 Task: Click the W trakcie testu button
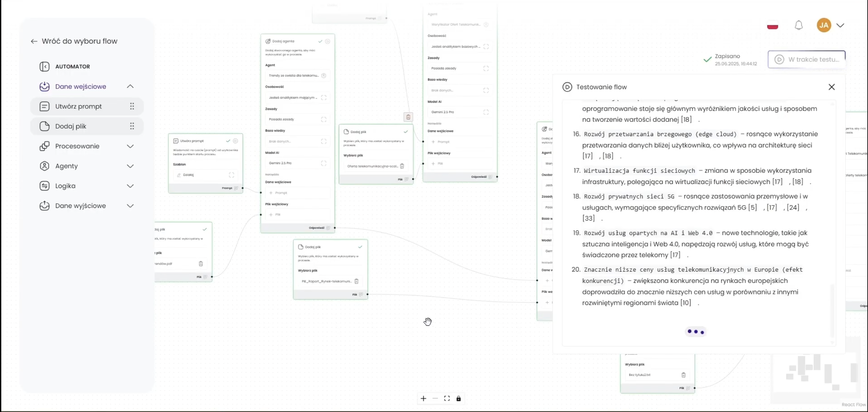(806, 60)
